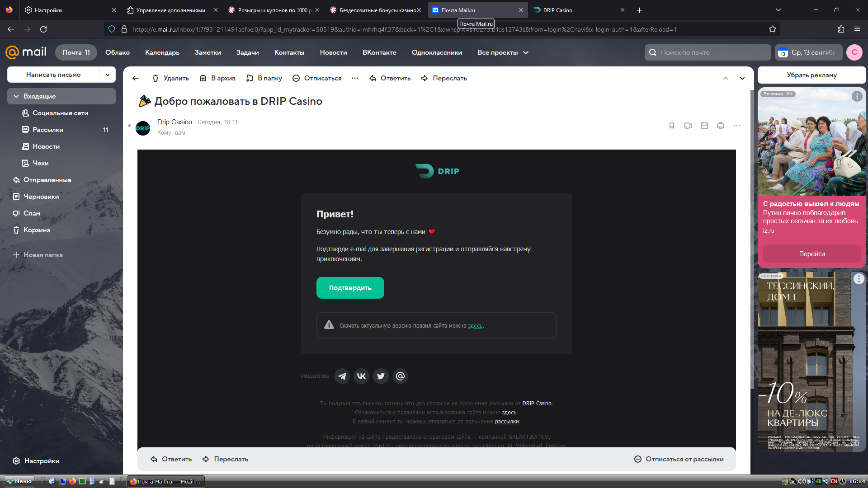Bookmark this page with the star icon

point(773,29)
